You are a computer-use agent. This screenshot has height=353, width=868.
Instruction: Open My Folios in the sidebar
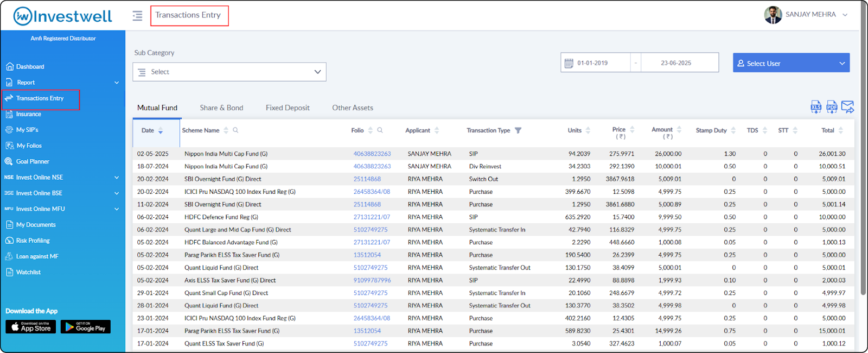24,146
